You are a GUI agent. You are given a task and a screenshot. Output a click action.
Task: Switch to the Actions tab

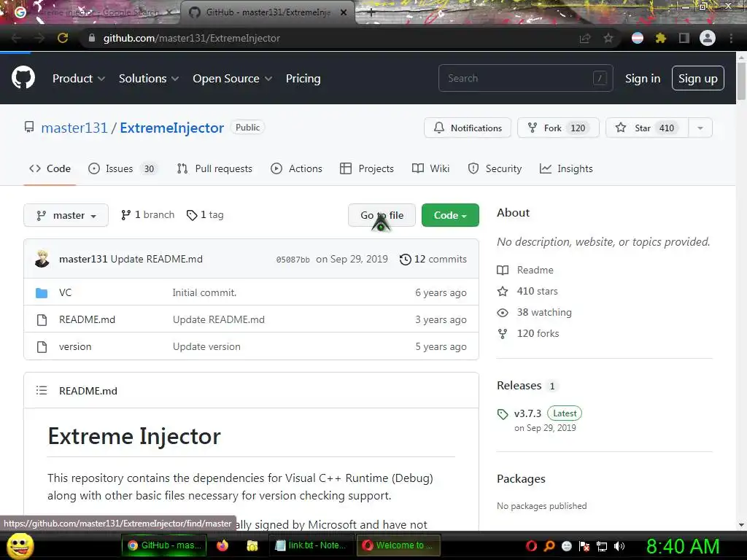tap(296, 168)
